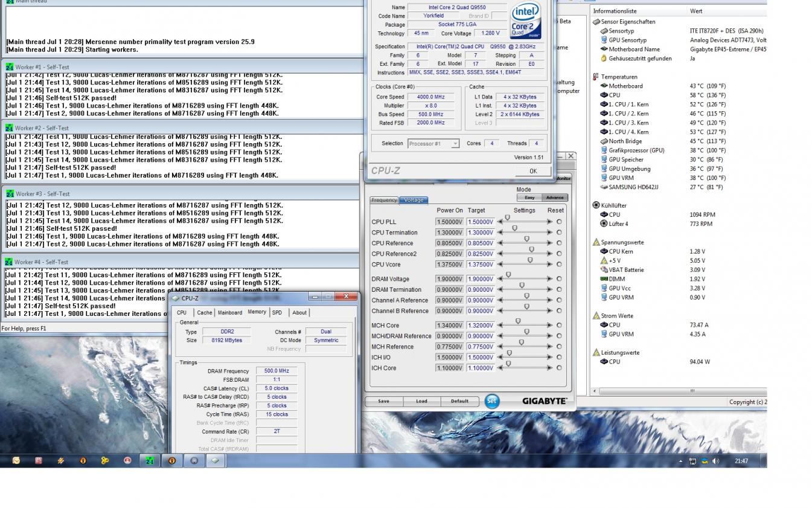The width and height of the screenshot is (812, 508).
Task: Open the volume speaker tray icon
Action: (x=715, y=461)
